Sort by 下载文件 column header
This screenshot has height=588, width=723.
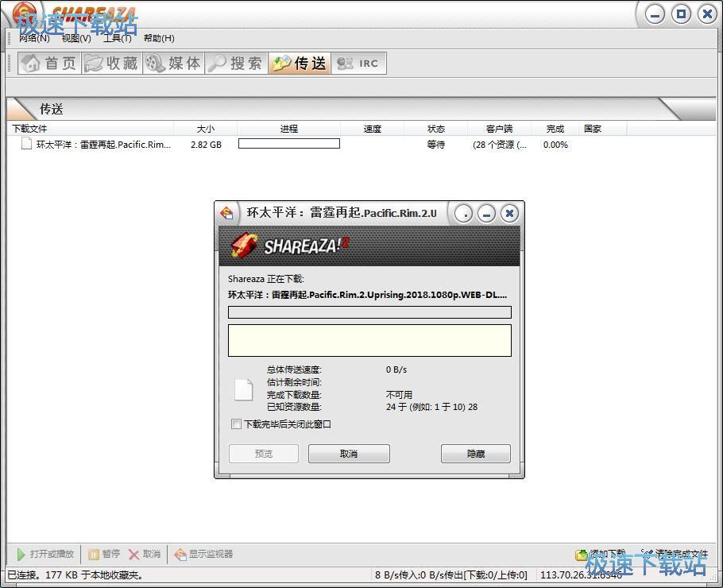point(91,129)
